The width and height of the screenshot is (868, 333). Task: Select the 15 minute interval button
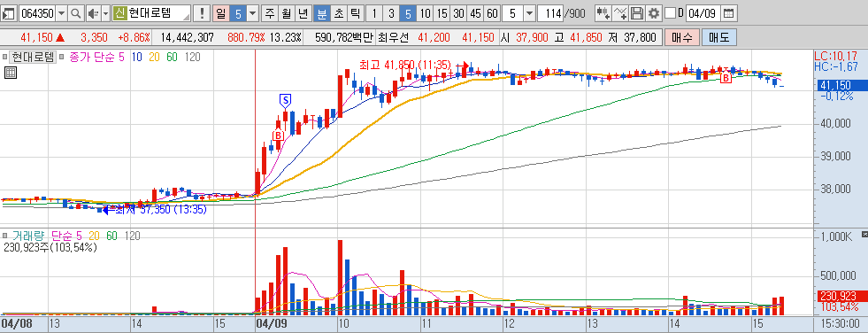[x=442, y=12]
